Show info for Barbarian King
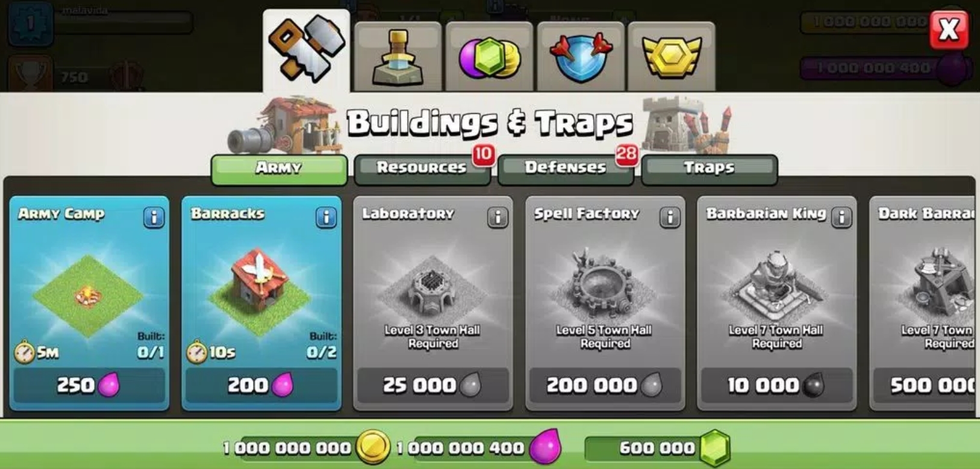 coord(841,217)
